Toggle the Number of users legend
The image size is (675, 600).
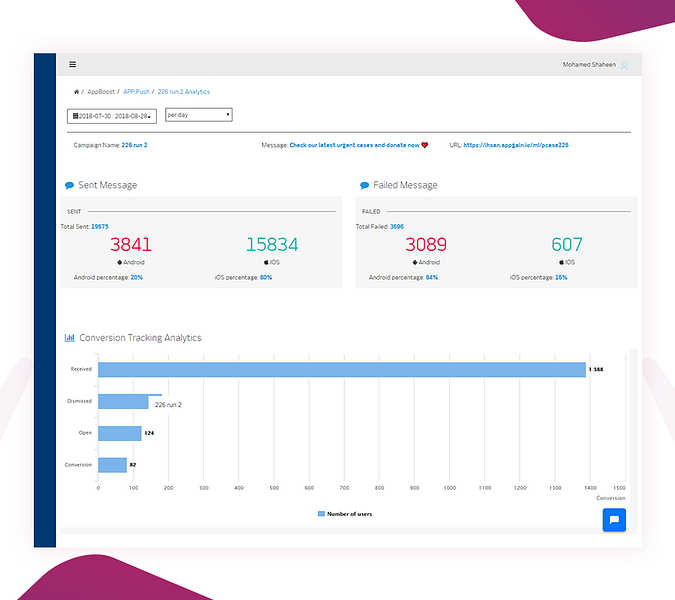pos(345,513)
